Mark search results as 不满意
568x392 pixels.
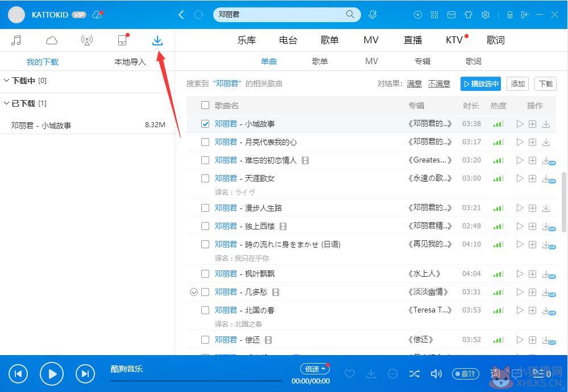coord(439,84)
